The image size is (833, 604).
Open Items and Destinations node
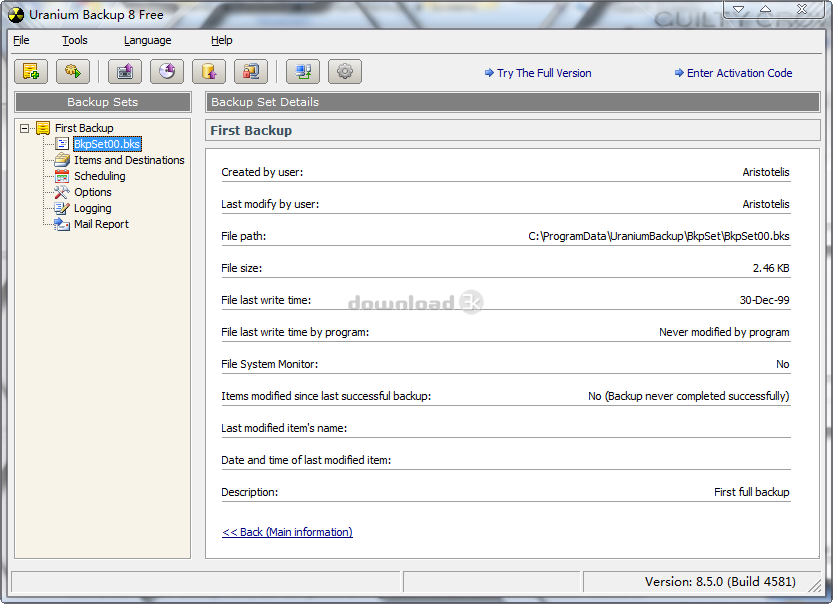[129, 160]
